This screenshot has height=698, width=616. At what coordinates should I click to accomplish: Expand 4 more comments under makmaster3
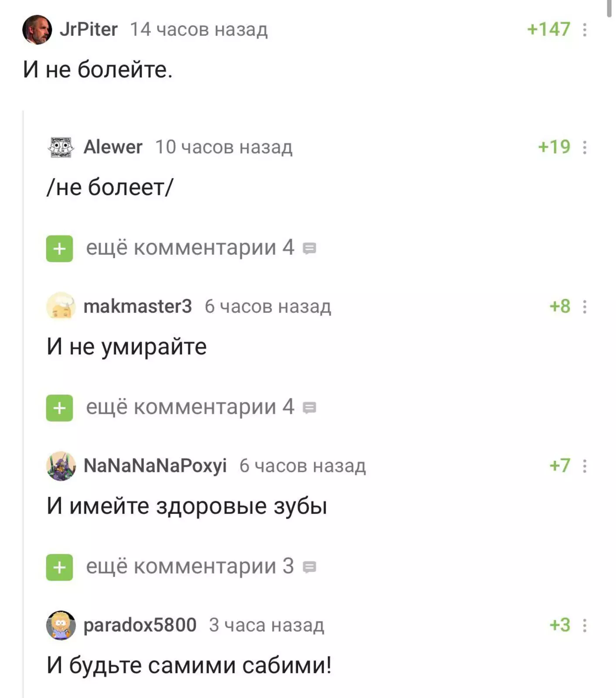tap(60, 408)
